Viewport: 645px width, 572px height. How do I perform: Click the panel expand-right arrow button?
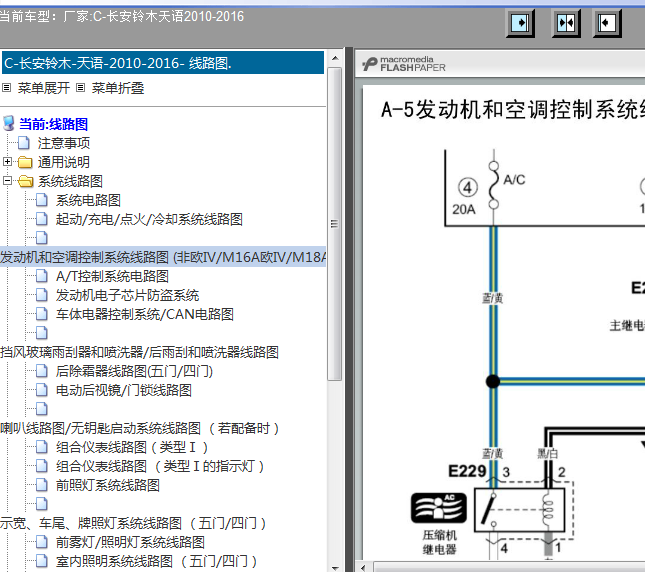(x=521, y=23)
